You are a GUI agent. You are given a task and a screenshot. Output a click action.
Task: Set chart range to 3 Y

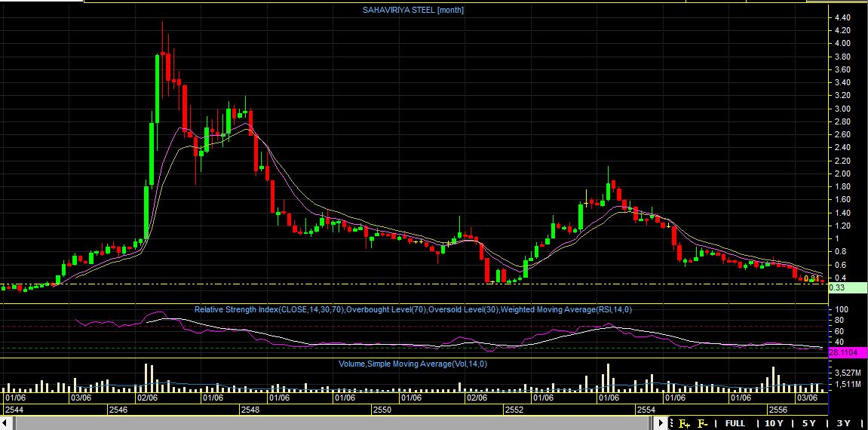coord(844,423)
